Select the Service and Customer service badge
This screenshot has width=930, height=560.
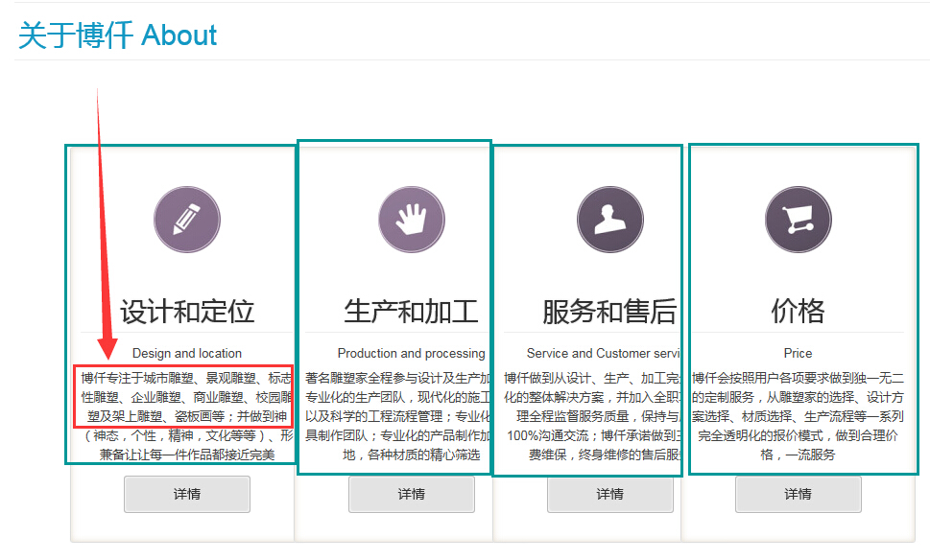coord(608,219)
